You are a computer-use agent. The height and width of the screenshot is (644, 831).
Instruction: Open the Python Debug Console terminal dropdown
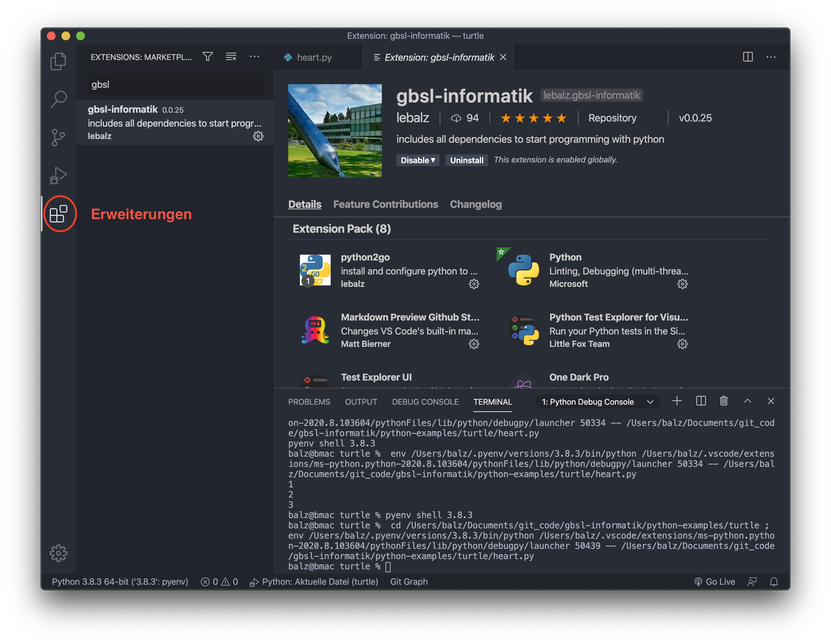tap(597, 401)
